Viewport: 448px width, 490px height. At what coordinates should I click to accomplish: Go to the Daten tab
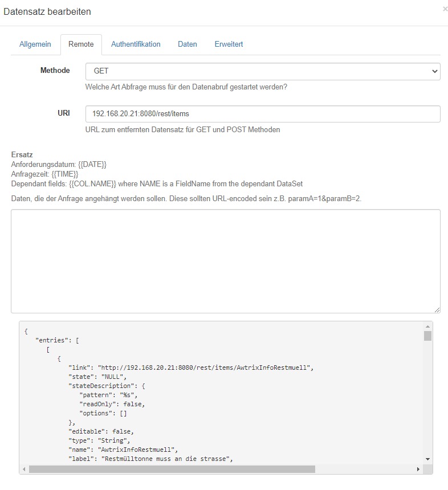188,44
